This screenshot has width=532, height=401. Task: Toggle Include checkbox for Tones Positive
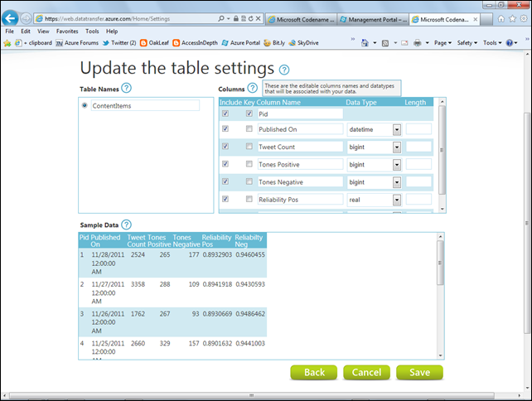point(225,164)
